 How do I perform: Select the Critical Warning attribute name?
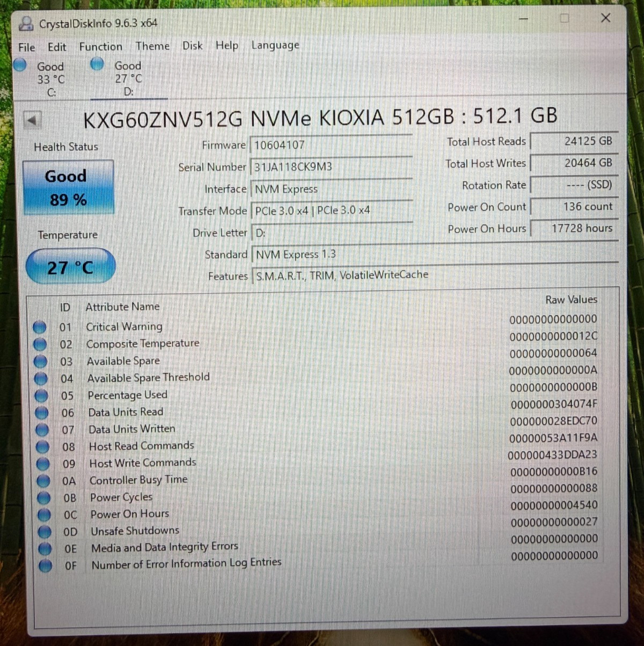point(124,327)
